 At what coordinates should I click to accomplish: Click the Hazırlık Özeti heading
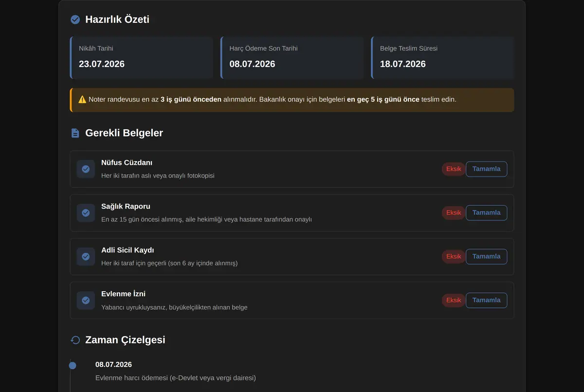tap(117, 19)
